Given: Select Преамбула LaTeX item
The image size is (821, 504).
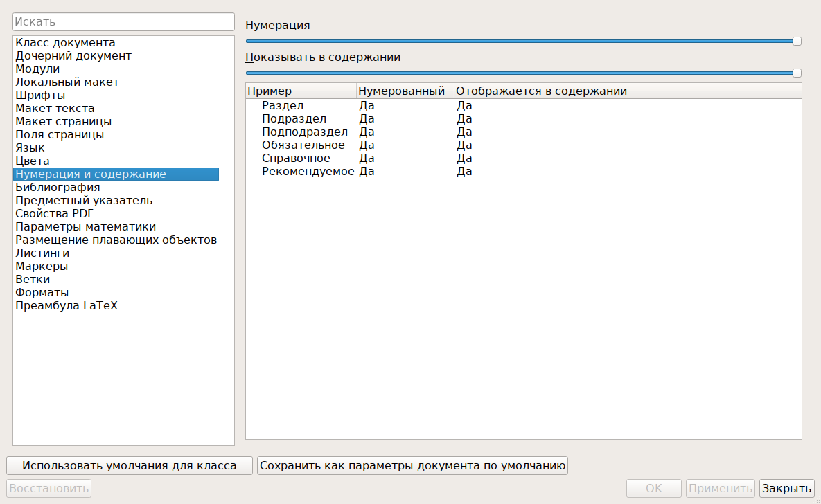Looking at the screenshot, I should pos(116,305).
